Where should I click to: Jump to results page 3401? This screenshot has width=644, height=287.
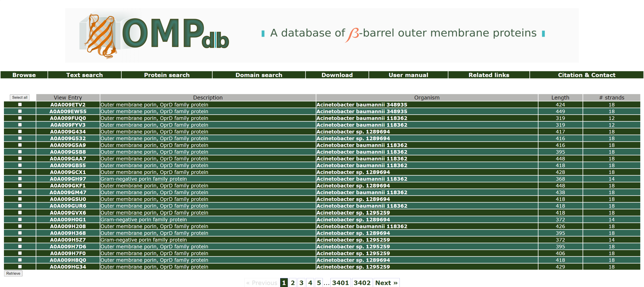point(341,283)
